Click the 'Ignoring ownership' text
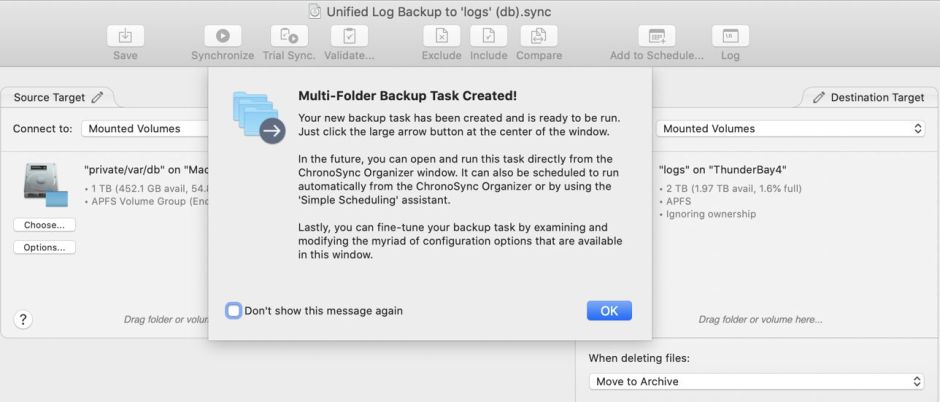Screen dimensions: 940x402 (710, 214)
